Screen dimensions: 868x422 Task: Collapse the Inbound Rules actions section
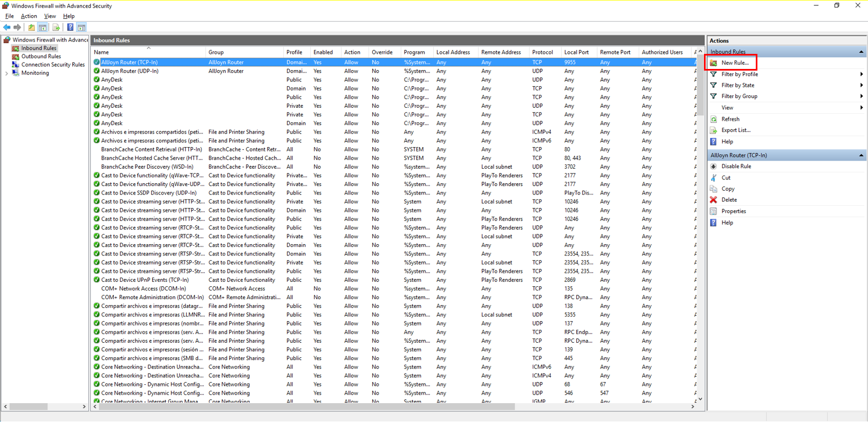point(861,52)
